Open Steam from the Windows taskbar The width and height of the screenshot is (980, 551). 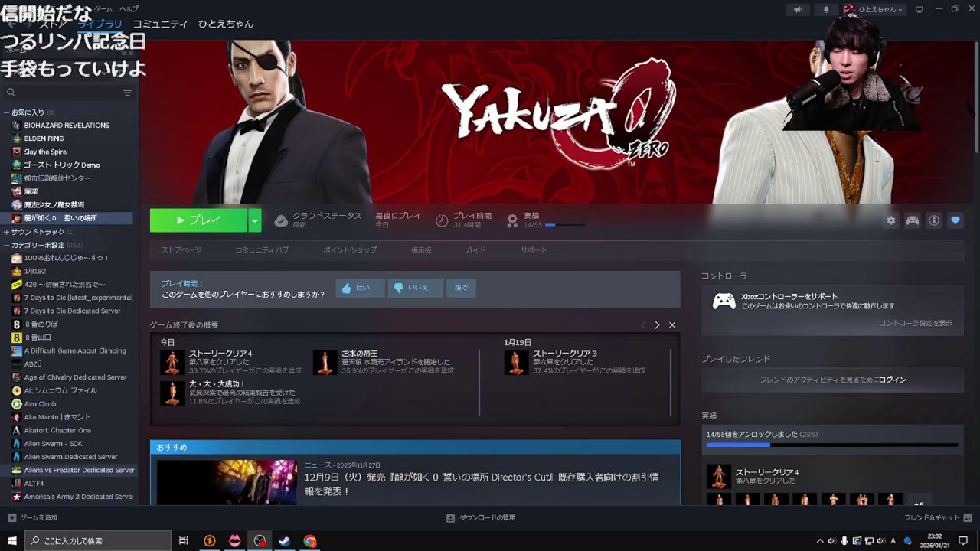pyautogui.click(x=284, y=540)
